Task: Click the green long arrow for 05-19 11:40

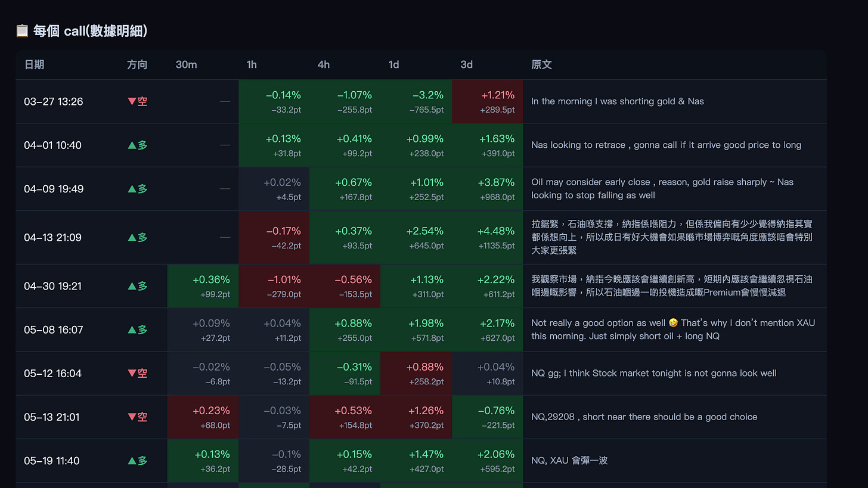Action: click(132, 461)
